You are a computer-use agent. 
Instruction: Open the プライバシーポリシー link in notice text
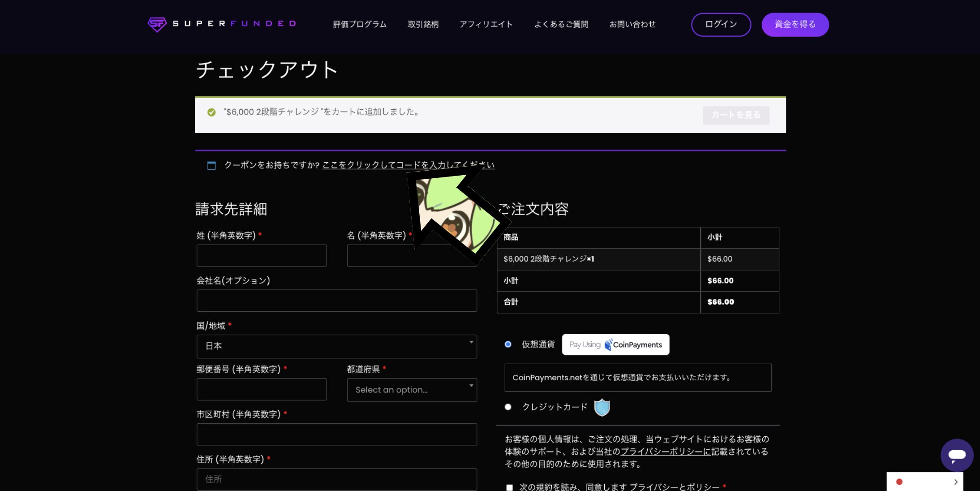(666, 452)
